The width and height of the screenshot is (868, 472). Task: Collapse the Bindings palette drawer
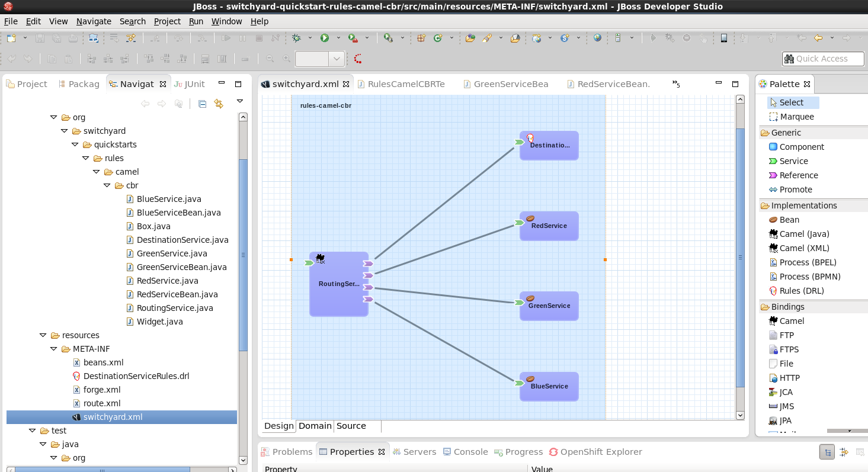coord(813,307)
